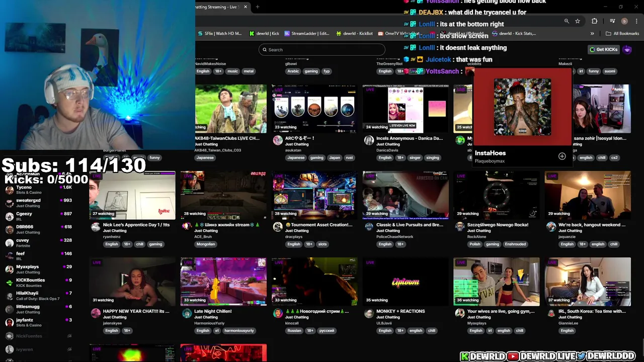Select the Enshrouded tag

(515, 244)
